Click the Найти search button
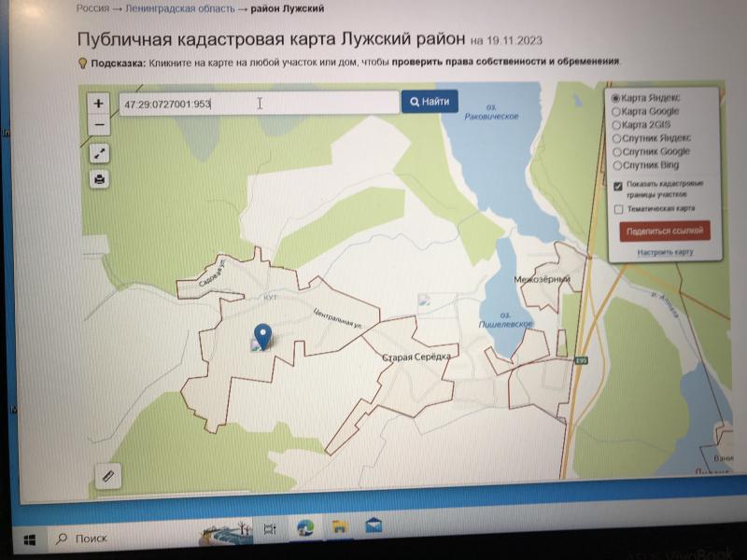Image resolution: width=747 pixels, height=560 pixels. click(x=430, y=102)
